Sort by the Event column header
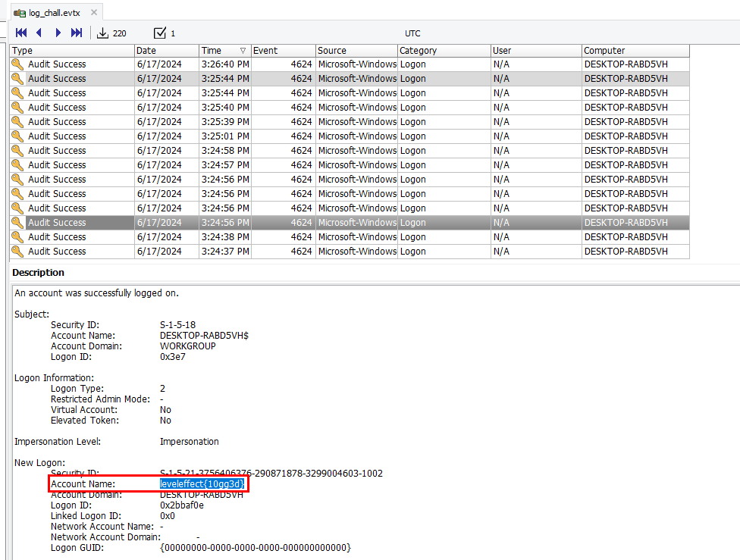 282,51
